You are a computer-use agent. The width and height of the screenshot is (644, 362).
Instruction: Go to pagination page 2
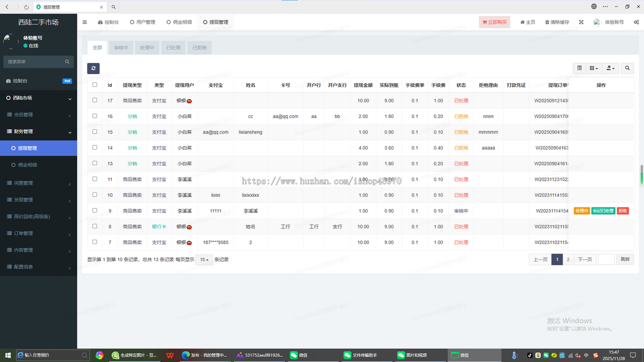tap(568, 260)
